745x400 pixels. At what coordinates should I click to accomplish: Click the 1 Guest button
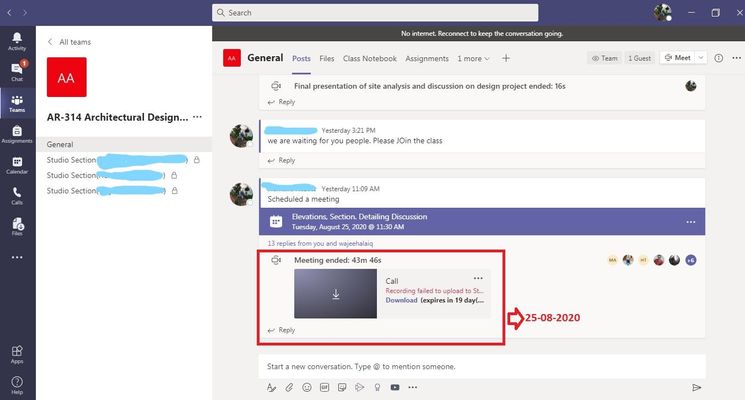click(x=640, y=58)
